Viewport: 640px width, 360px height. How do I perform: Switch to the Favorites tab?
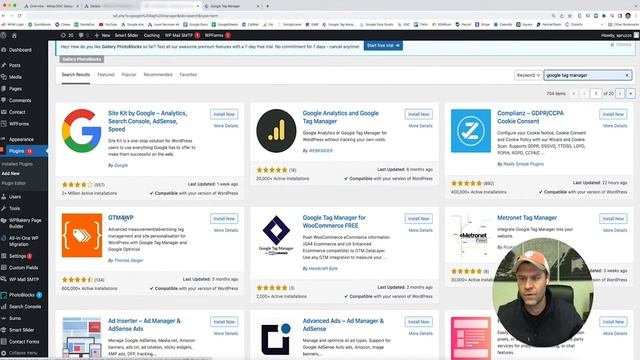pyautogui.click(x=188, y=75)
